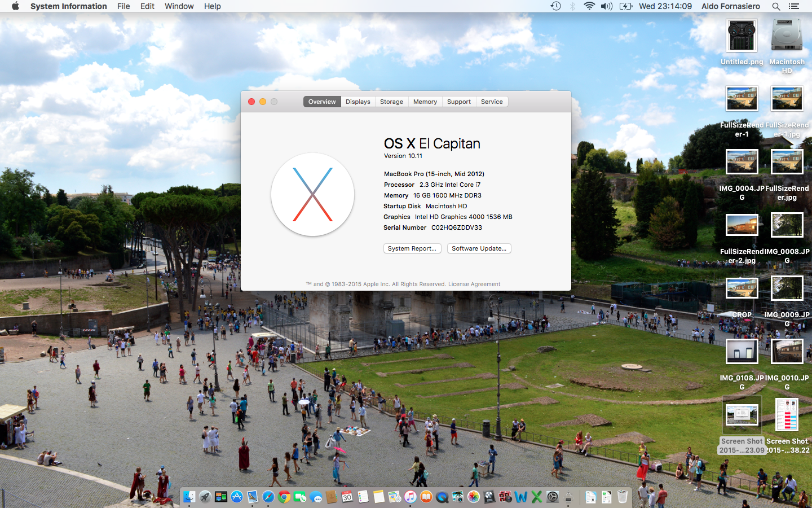The image size is (812, 508).
Task: Open the volume control in menu bar
Action: (x=607, y=6)
